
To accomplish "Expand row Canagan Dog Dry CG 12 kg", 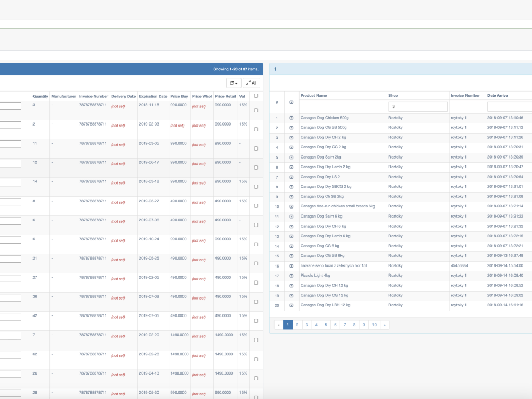I will tap(292, 295).
